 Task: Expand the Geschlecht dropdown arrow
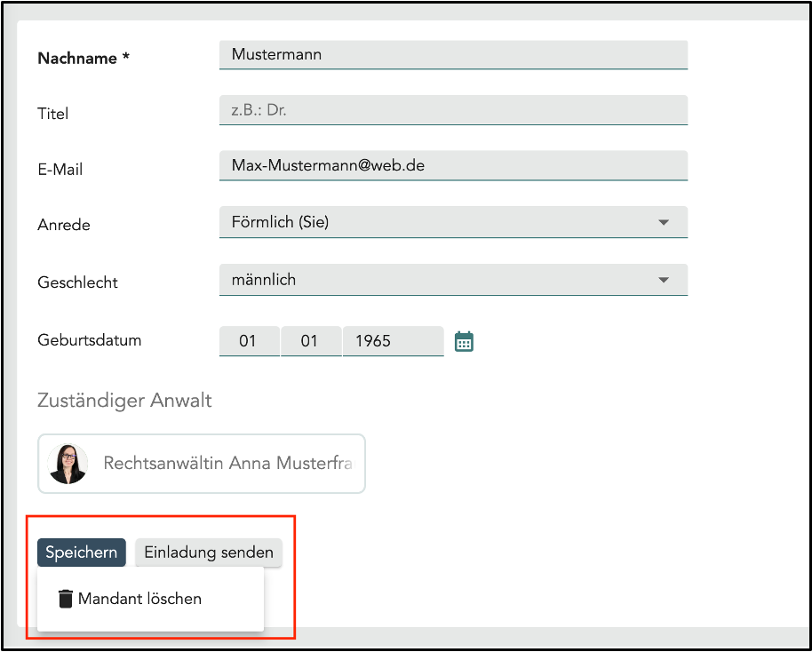[663, 280]
